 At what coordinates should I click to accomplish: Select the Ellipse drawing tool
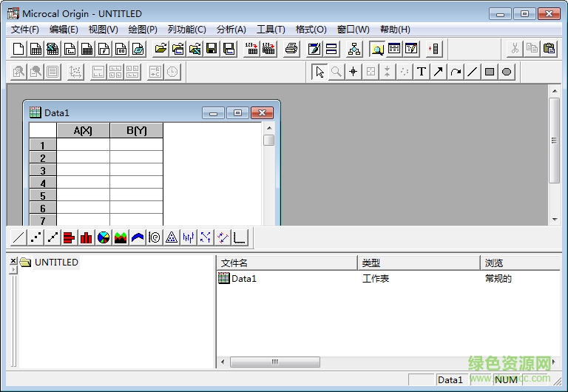(x=507, y=72)
